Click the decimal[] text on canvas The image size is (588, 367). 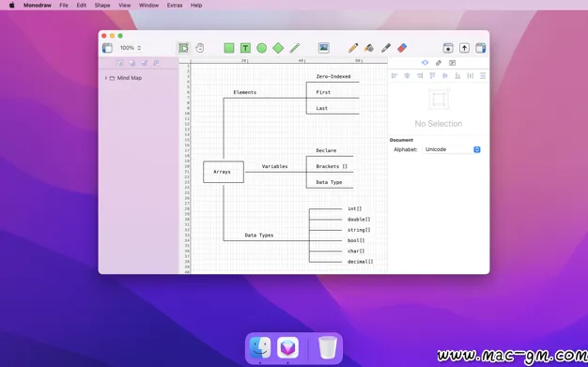pyautogui.click(x=361, y=262)
